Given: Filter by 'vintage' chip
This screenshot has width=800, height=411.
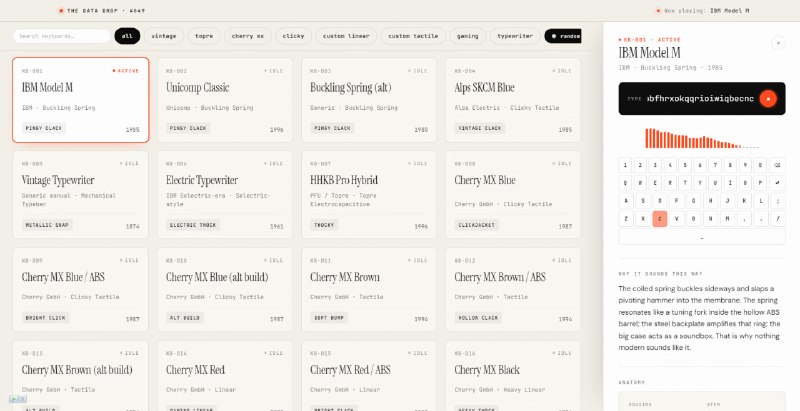Looking at the screenshot, I should (x=164, y=36).
